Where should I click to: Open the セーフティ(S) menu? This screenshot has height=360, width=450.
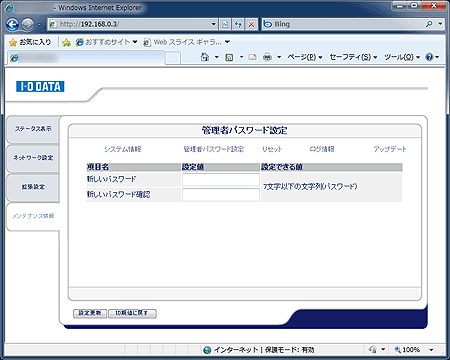click(x=353, y=57)
